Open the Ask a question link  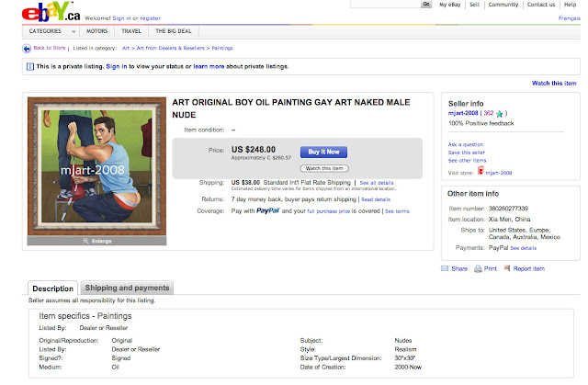click(466, 145)
